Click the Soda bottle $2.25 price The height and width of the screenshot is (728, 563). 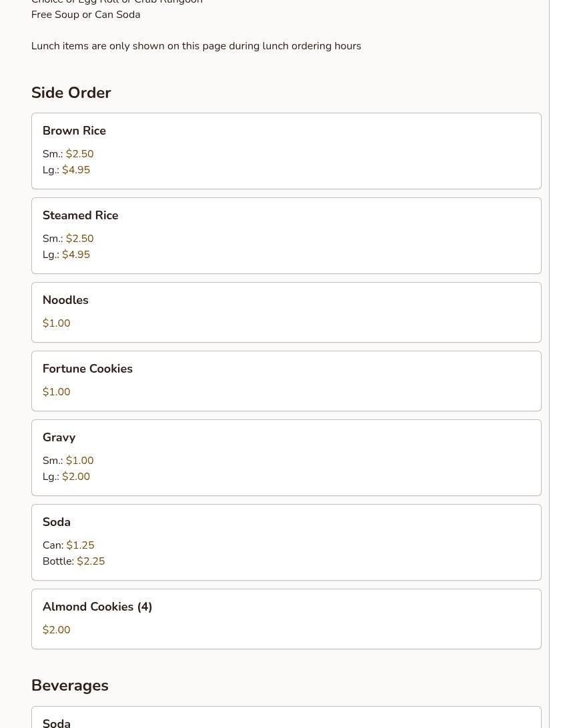pos(91,561)
